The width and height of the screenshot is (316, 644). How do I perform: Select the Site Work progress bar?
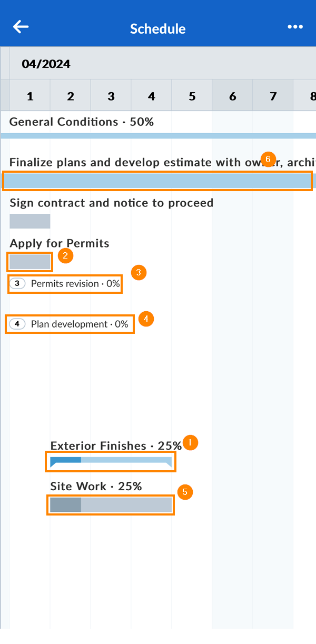tap(111, 504)
